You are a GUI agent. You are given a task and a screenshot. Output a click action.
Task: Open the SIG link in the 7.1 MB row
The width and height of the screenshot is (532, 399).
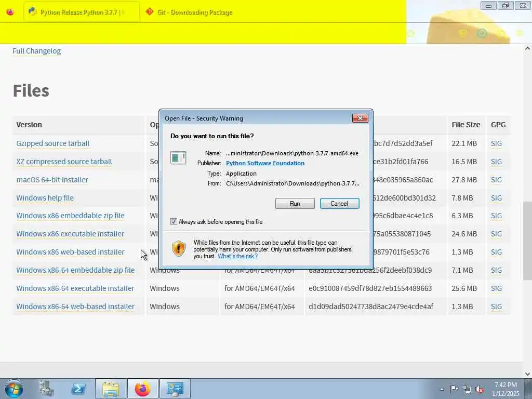[496, 270]
